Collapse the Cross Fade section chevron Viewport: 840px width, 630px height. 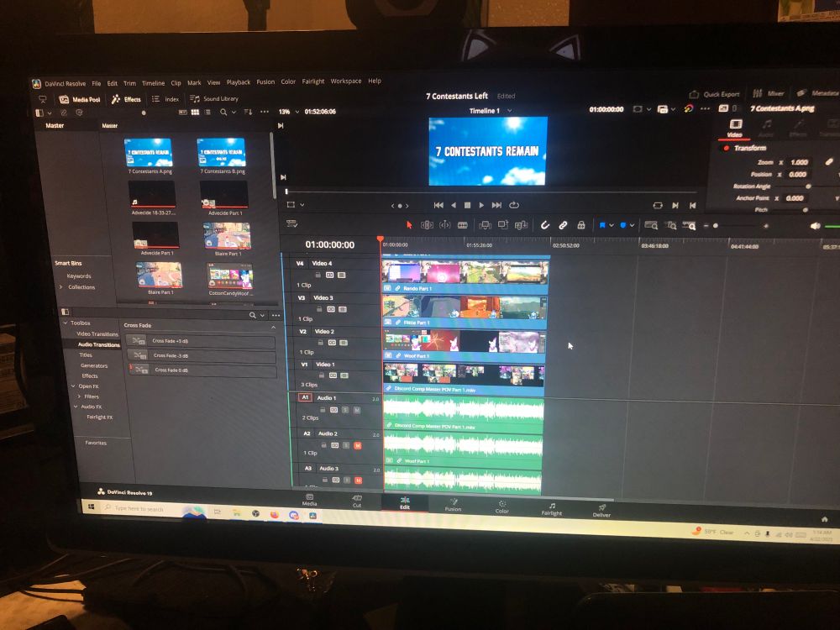tap(273, 327)
